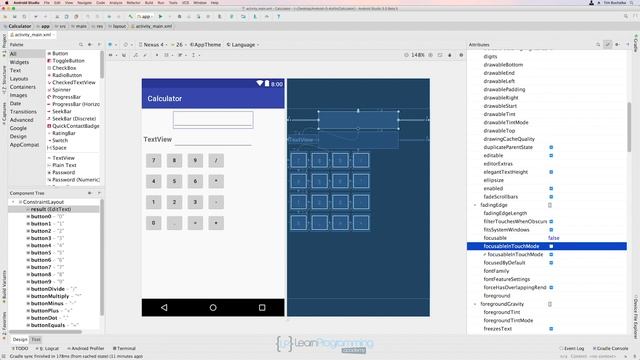Click the Debug app bug icon
The image size is (640, 360).
[x=179, y=17]
